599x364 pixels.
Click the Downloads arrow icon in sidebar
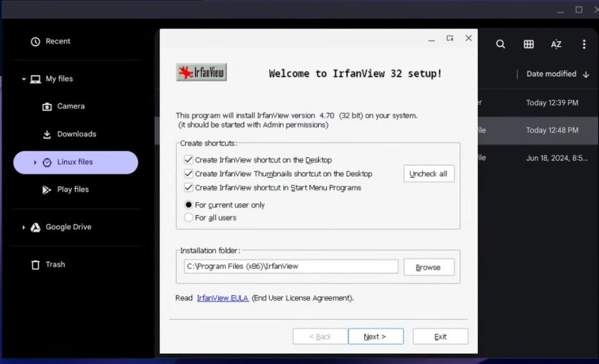pos(47,134)
